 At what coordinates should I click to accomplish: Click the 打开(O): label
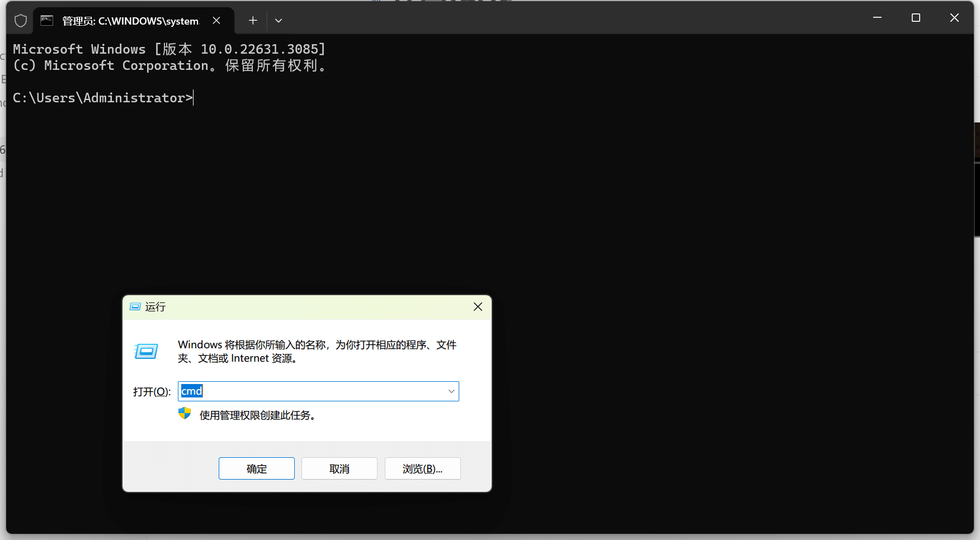(152, 392)
